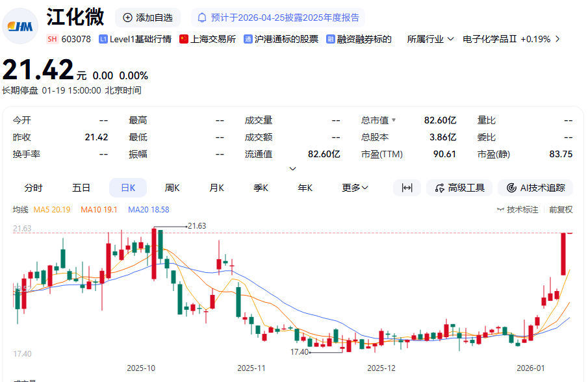Toggle 技术标注 chart annotations

(x=517, y=209)
